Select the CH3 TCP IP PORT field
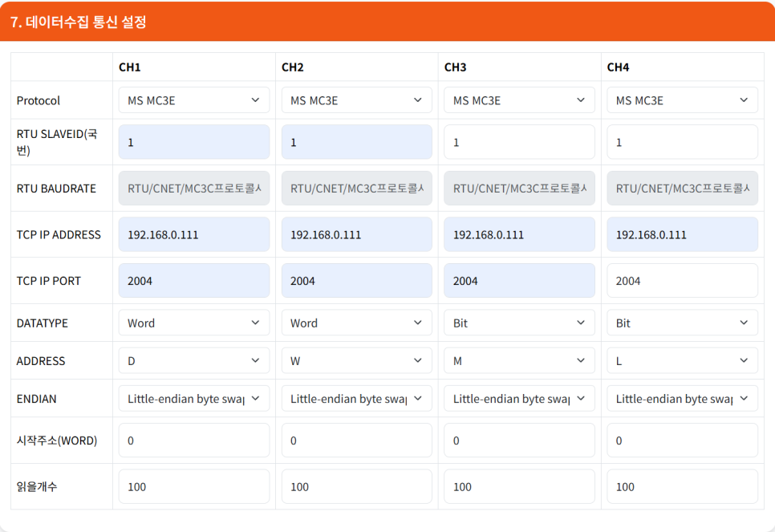 [x=519, y=280]
